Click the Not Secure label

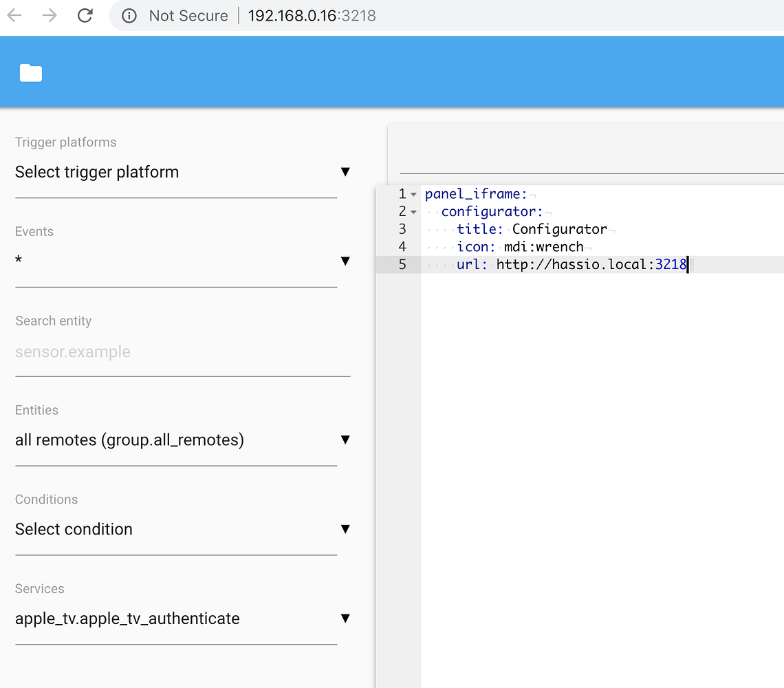coord(188,15)
